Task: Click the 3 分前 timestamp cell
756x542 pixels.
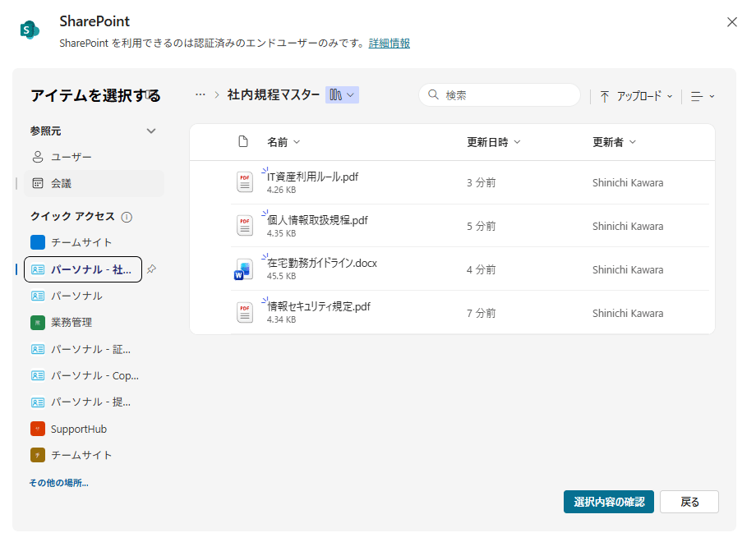Action: 482,182
